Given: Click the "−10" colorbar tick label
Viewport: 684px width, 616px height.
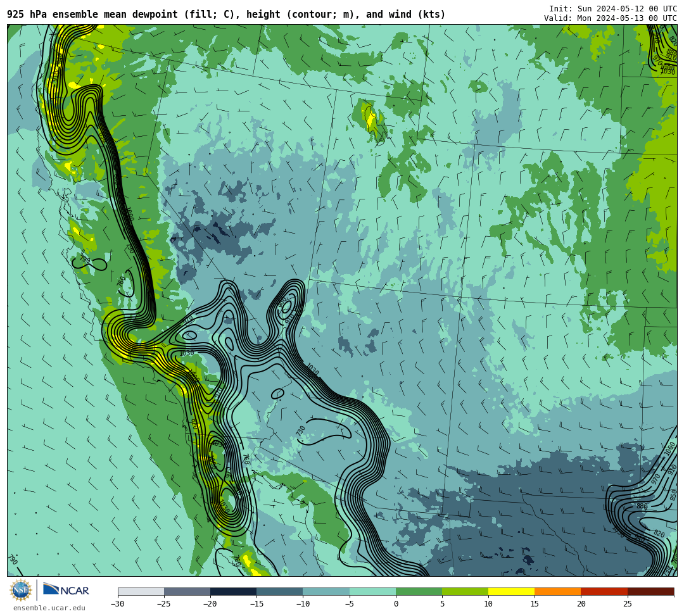Looking at the screenshot, I should 303,604.
